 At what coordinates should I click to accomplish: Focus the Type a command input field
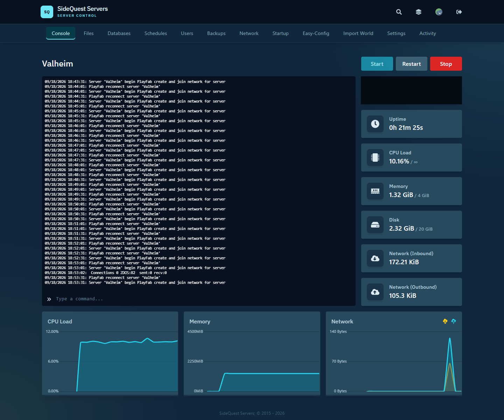click(199, 299)
